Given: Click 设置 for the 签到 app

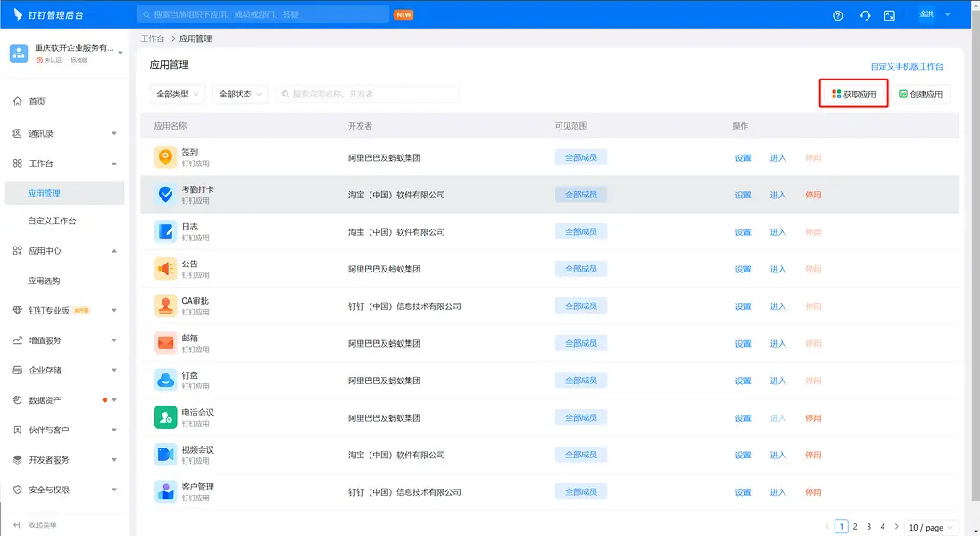Looking at the screenshot, I should point(743,157).
